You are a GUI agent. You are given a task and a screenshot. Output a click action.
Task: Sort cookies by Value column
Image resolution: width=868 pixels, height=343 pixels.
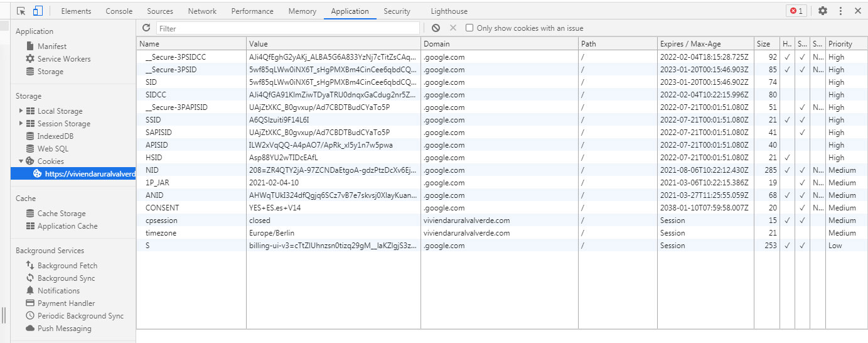tap(333, 43)
